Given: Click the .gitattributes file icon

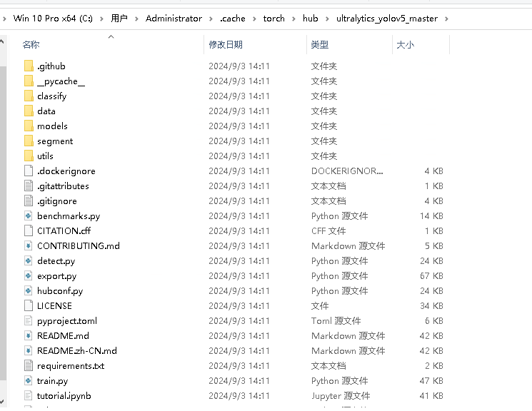Looking at the screenshot, I should click(29, 186).
